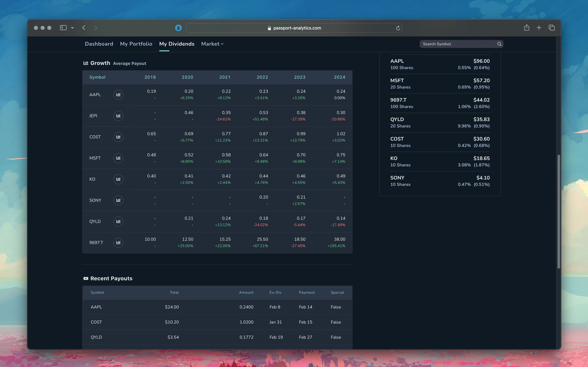Switch to the My Portfolio tab
The width and height of the screenshot is (588, 367).
click(x=136, y=44)
